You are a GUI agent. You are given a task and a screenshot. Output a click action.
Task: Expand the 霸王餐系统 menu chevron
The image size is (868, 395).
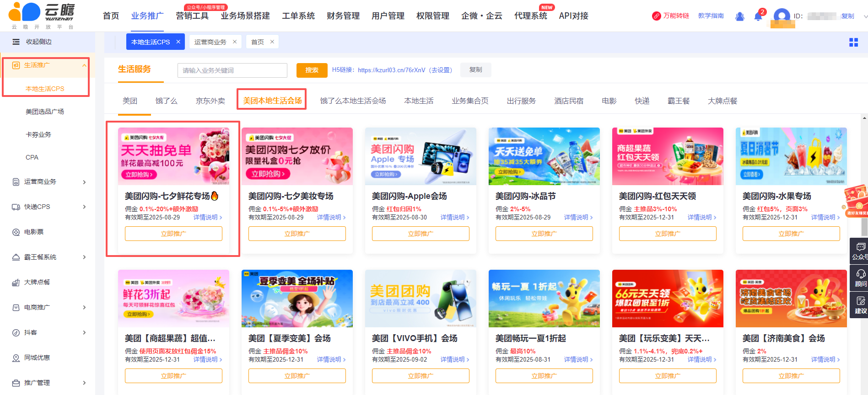pos(84,257)
